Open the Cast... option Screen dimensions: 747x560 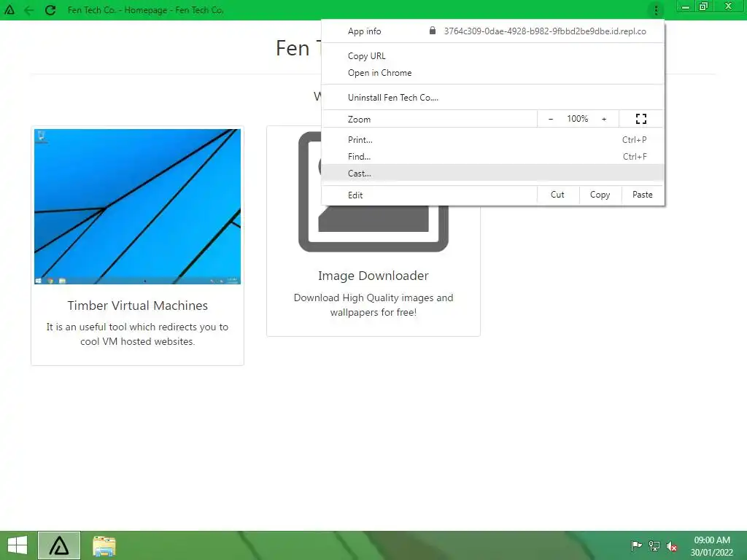coord(492,173)
